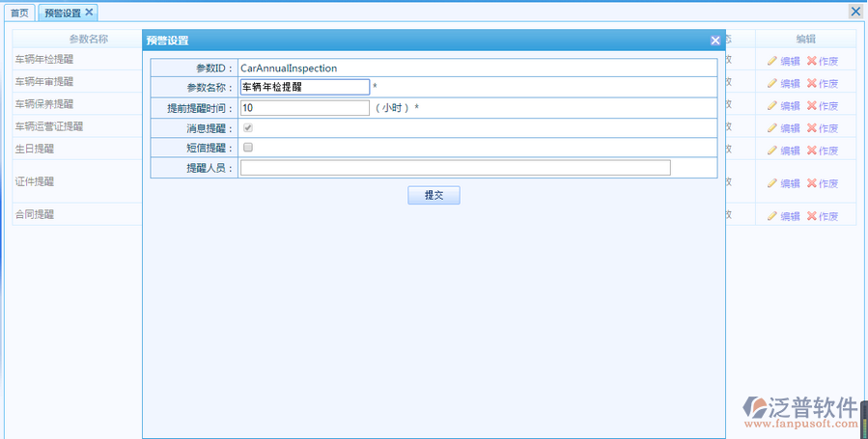868x439 pixels.
Task: Click the red void icon for 证件提醒
Action: 811,182
